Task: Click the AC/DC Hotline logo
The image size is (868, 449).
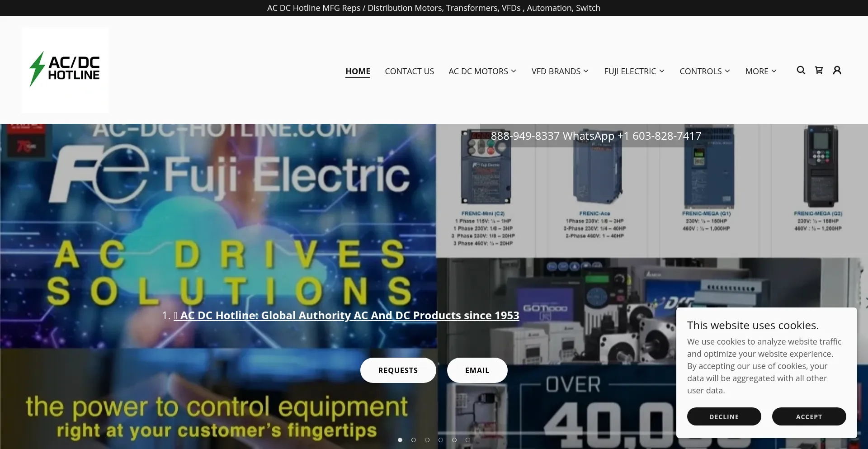Action: click(65, 70)
